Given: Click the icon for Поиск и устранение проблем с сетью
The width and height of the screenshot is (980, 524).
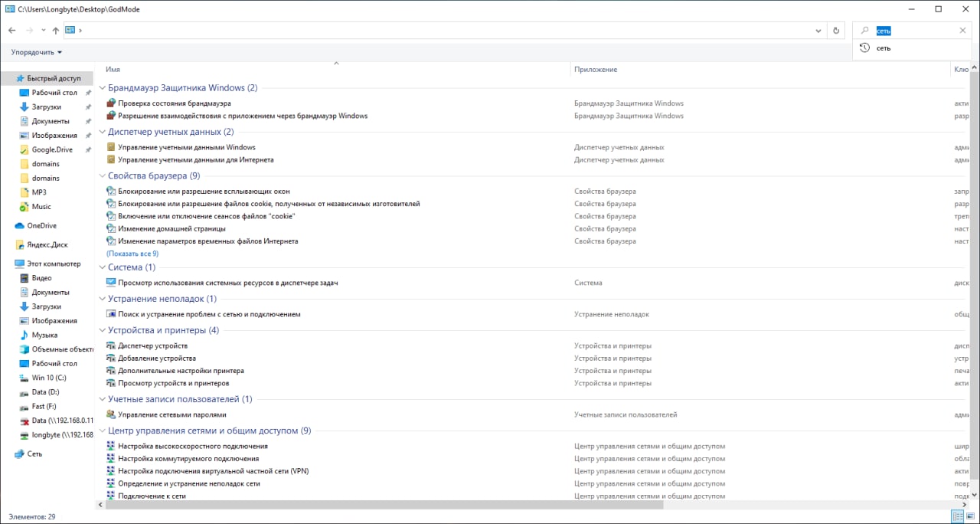Looking at the screenshot, I should (x=111, y=314).
